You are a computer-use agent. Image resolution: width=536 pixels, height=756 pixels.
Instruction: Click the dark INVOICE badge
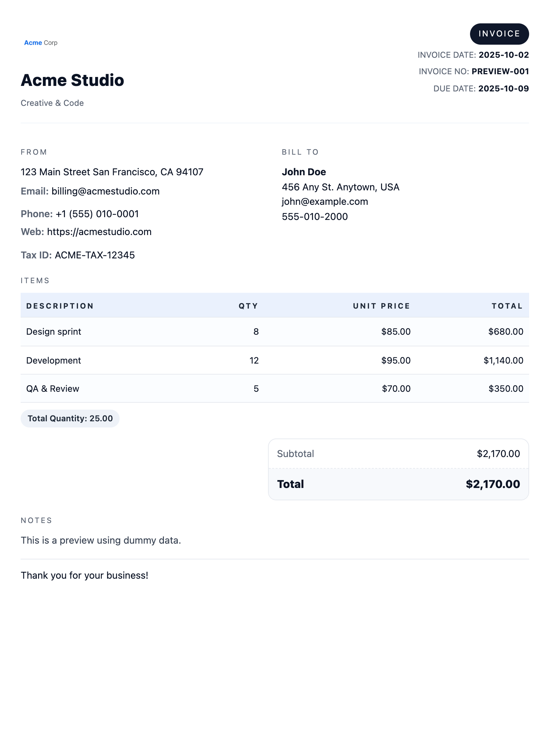pos(499,34)
